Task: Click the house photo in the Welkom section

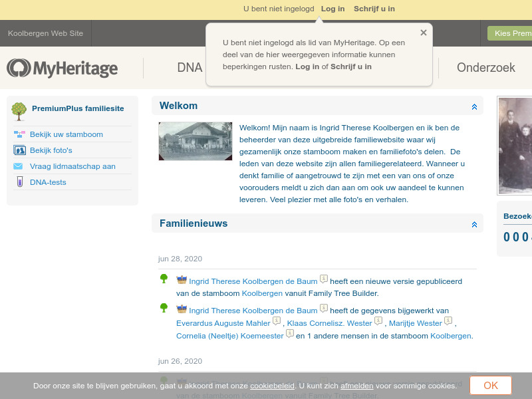Action: 195,141
